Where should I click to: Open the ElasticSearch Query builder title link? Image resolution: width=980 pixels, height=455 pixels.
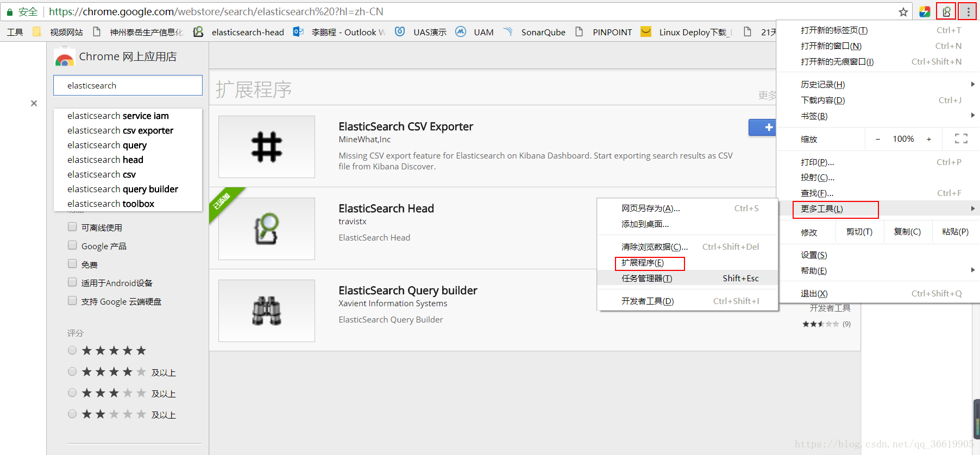(408, 290)
